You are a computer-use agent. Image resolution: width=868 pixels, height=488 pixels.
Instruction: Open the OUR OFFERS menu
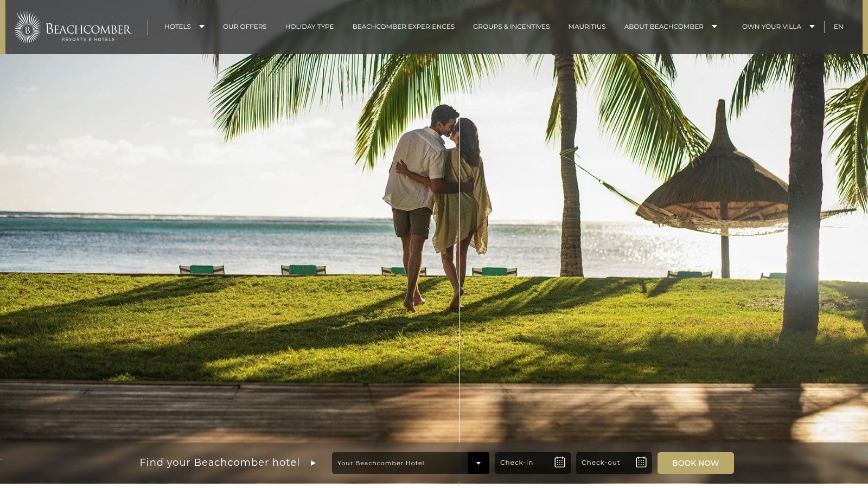(x=245, y=26)
